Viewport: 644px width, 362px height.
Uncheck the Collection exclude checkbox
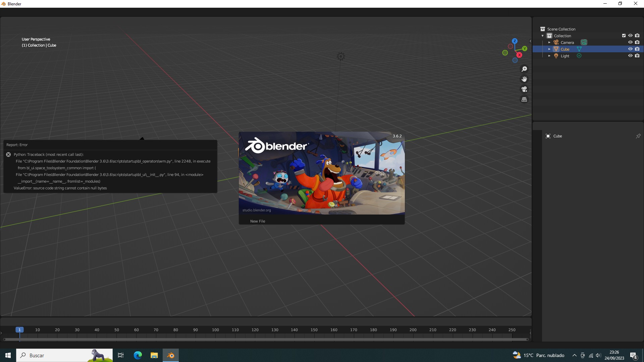click(624, 36)
